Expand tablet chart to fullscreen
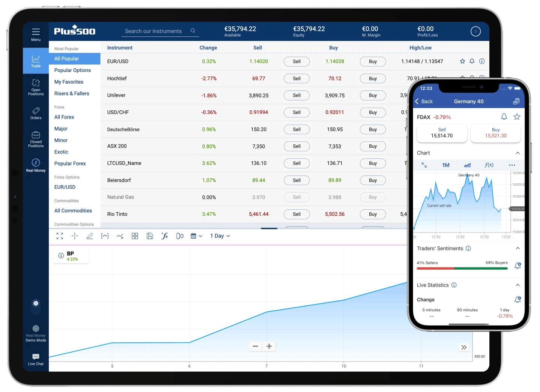This screenshot has height=392, width=540. click(x=60, y=236)
